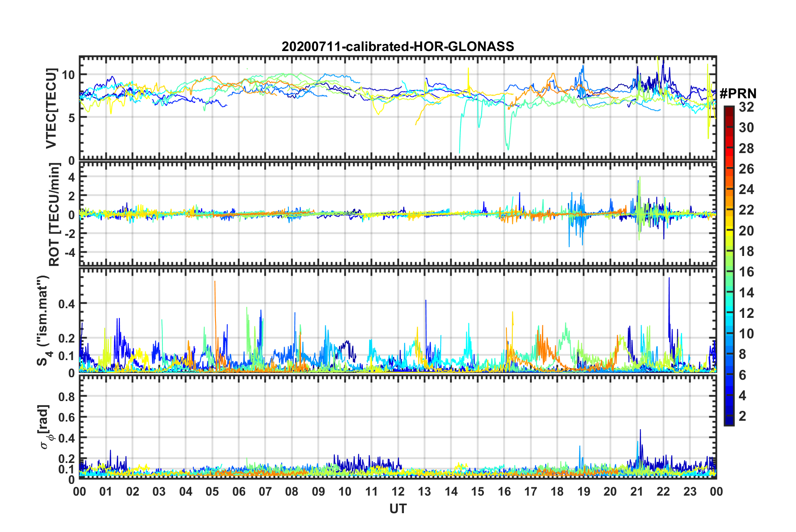Click colorbar tick label 24

(746, 189)
